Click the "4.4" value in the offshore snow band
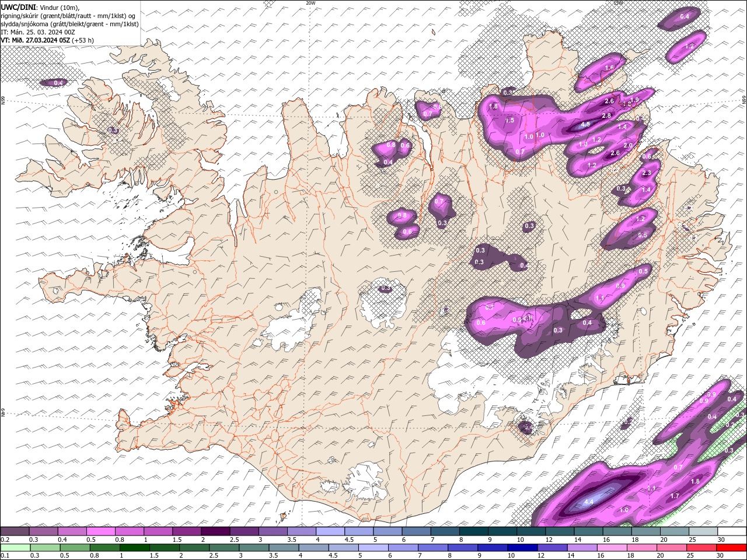The width and height of the screenshot is (747, 560). [589, 502]
